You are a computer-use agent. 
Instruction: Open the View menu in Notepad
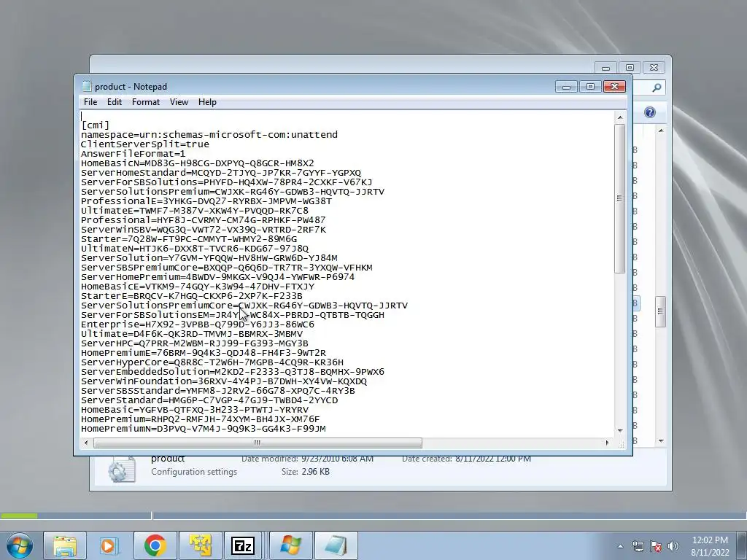point(179,102)
